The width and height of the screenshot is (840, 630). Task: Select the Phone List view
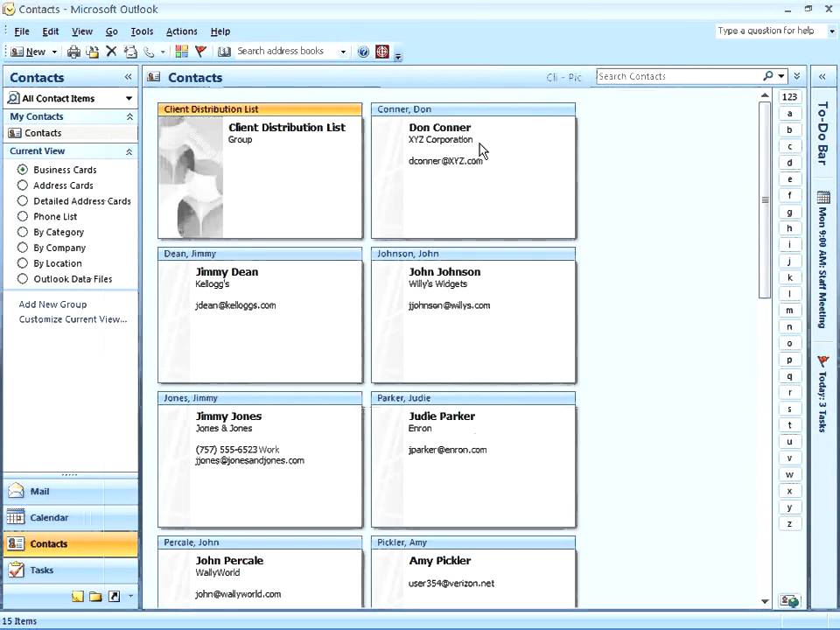click(47, 216)
